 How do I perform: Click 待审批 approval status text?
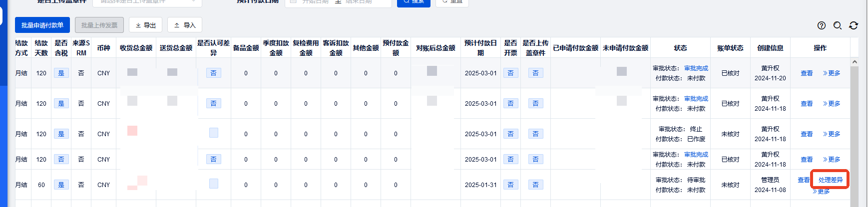(x=696, y=180)
